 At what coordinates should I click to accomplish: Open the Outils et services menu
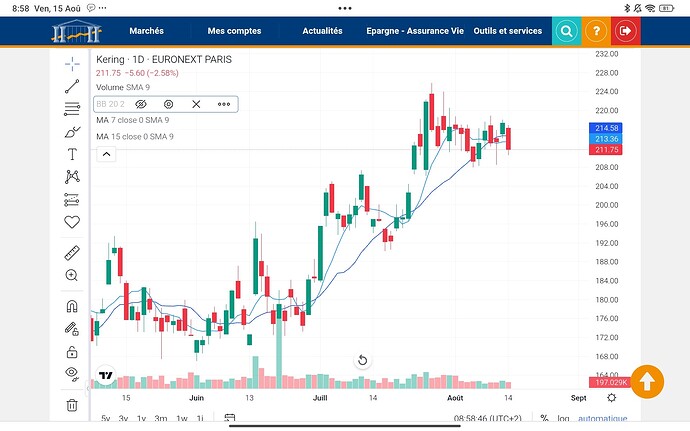[x=508, y=31]
